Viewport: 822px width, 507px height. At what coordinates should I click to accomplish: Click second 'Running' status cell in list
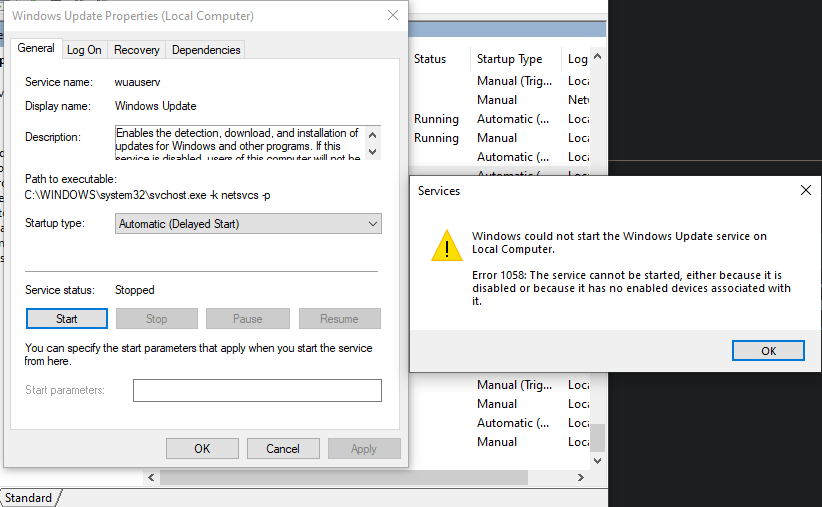click(436, 138)
